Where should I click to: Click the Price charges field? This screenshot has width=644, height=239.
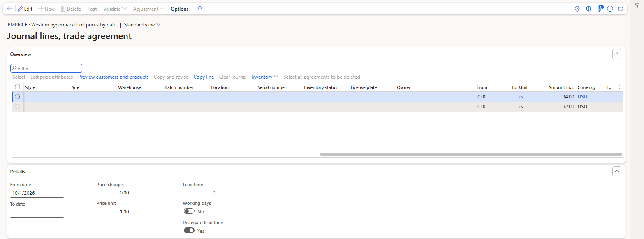pos(114,192)
